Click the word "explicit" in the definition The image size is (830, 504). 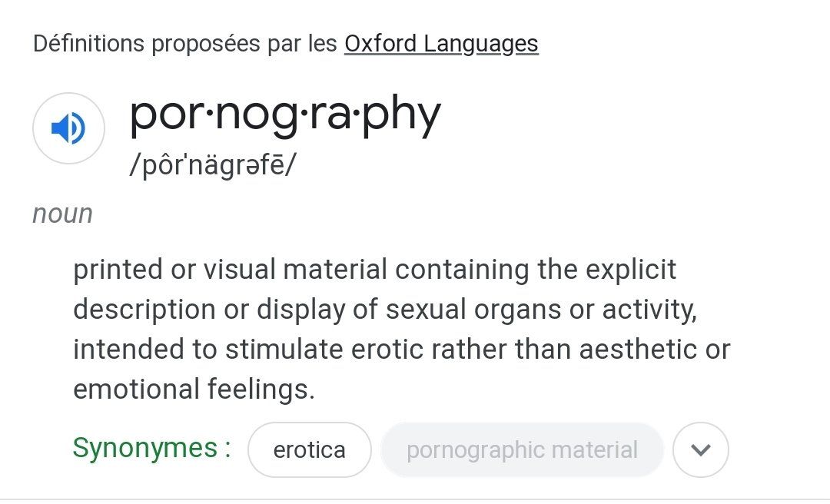[631, 270]
